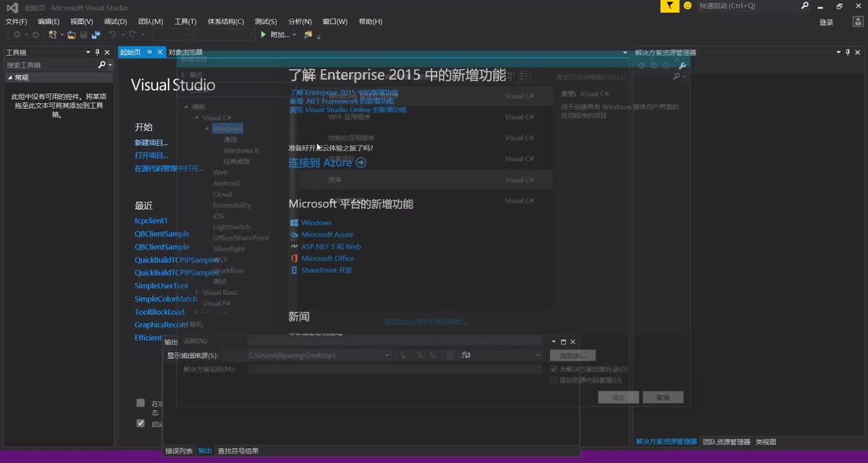Open recent project SimpleUserTool
Screen dimensions: 868x463
(x=161, y=286)
